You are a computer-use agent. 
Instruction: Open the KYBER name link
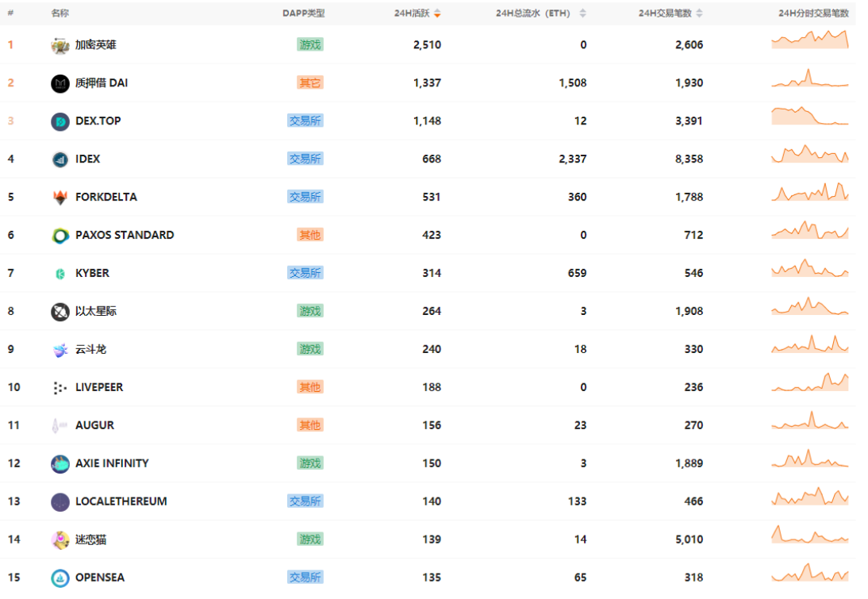click(x=93, y=273)
